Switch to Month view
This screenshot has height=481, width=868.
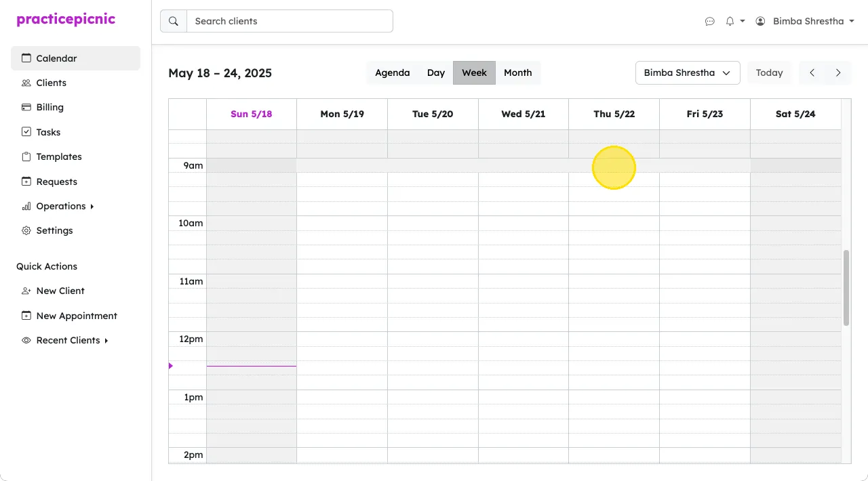pos(518,72)
